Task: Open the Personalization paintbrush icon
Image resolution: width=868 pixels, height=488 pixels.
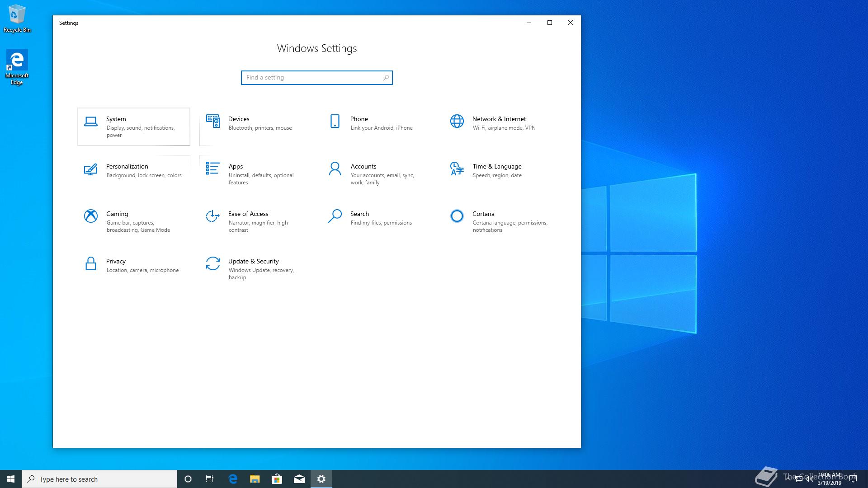Action: (x=91, y=169)
